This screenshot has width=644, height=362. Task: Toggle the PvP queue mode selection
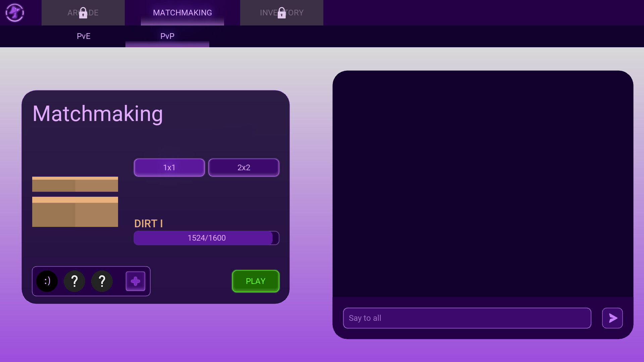pos(167,36)
